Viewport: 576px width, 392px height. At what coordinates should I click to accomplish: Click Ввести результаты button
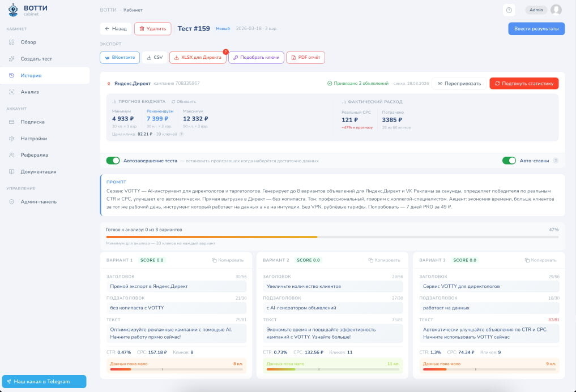(536, 29)
